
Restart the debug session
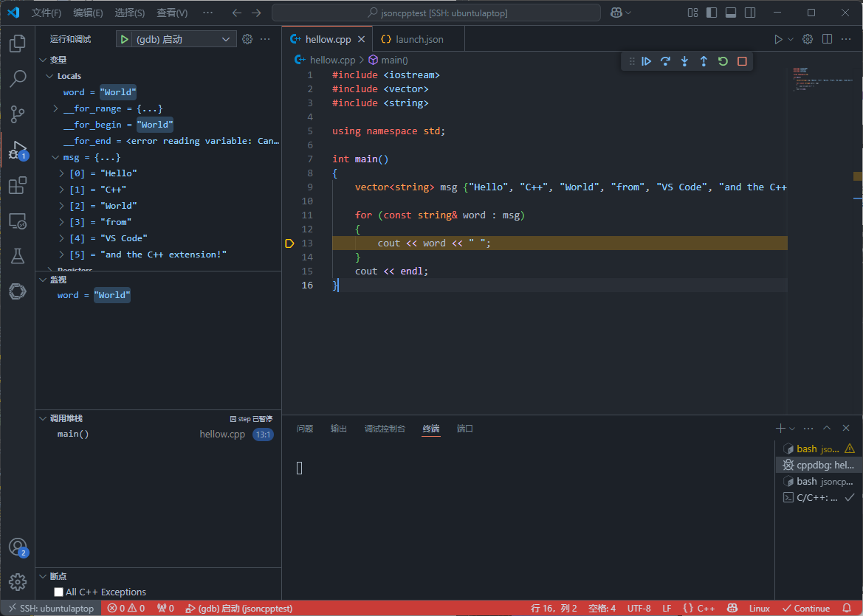pos(722,61)
